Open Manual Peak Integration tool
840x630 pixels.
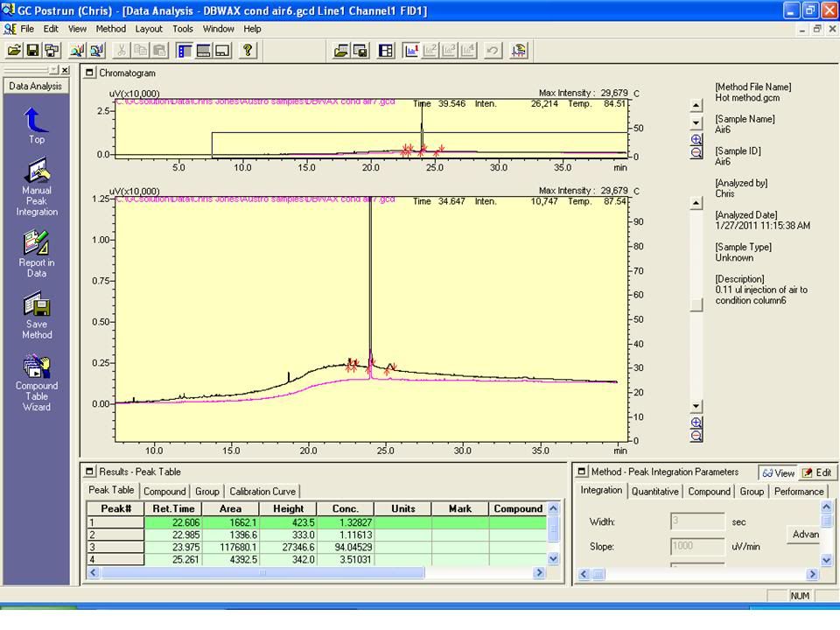click(36, 171)
